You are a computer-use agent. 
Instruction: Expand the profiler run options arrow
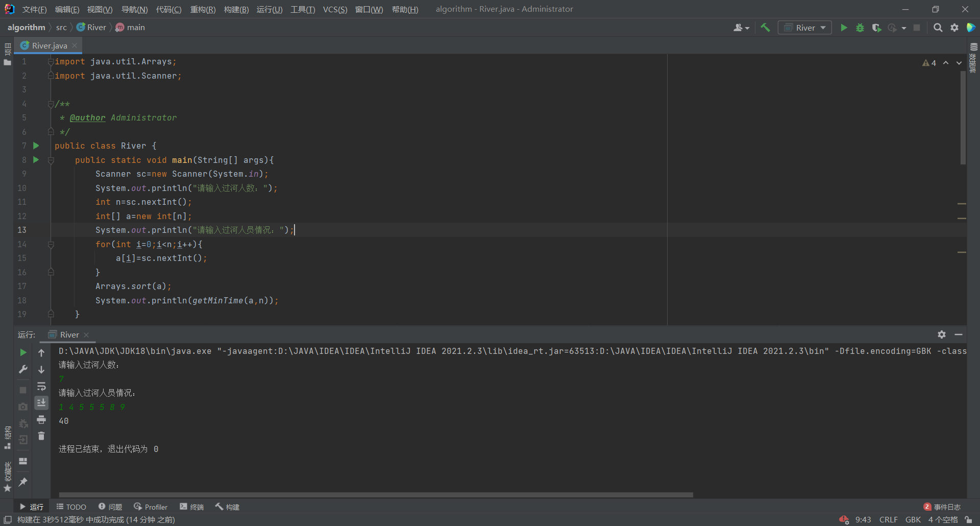[904, 28]
